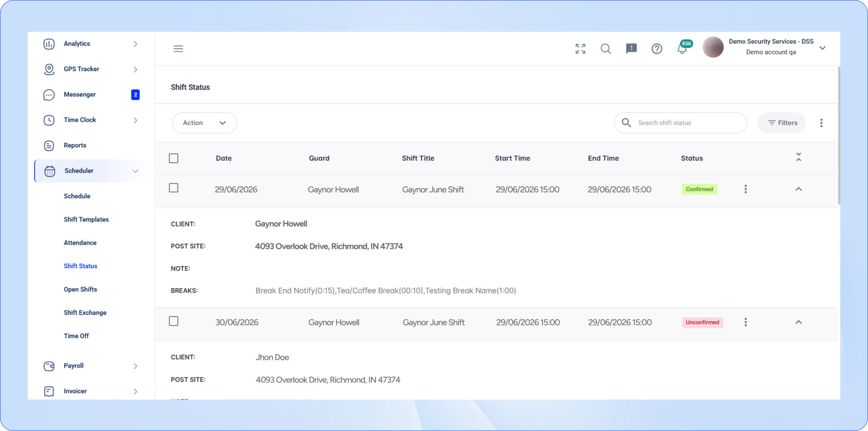The width and height of the screenshot is (868, 431).
Task: Open Open Shifts page
Action: 81,289
